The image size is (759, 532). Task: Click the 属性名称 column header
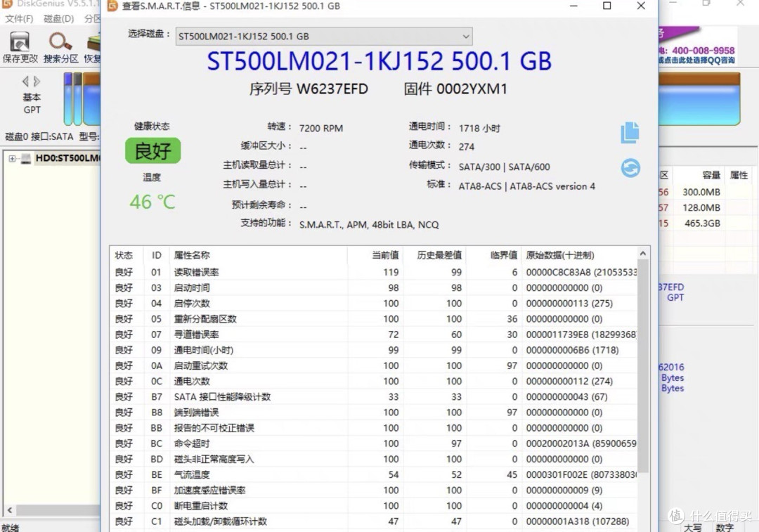[x=258, y=255]
